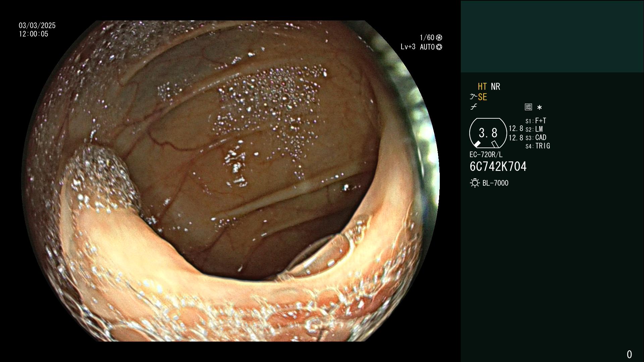Click the tone curve icon below SE
Viewport: 644px width, 362px height.
coord(474,107)
